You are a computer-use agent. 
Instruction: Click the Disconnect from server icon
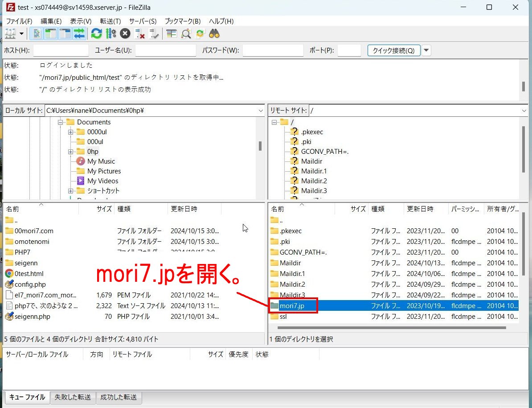point(139,33)
